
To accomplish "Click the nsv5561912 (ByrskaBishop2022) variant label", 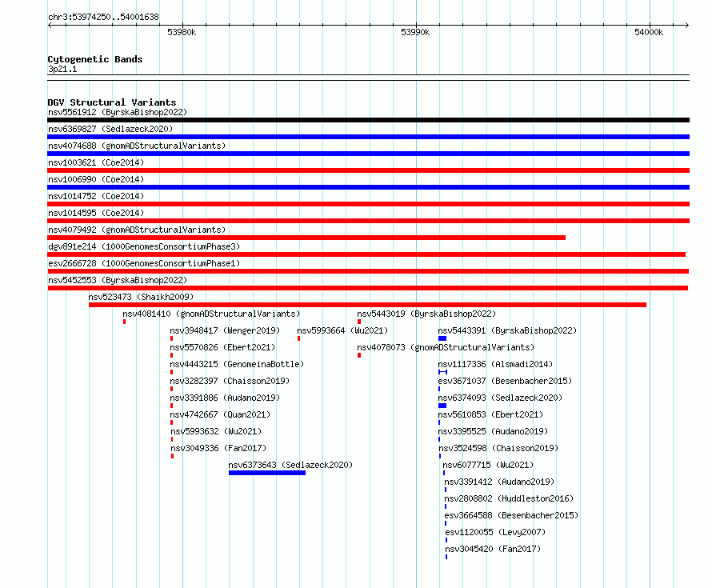I will point(118,112).
